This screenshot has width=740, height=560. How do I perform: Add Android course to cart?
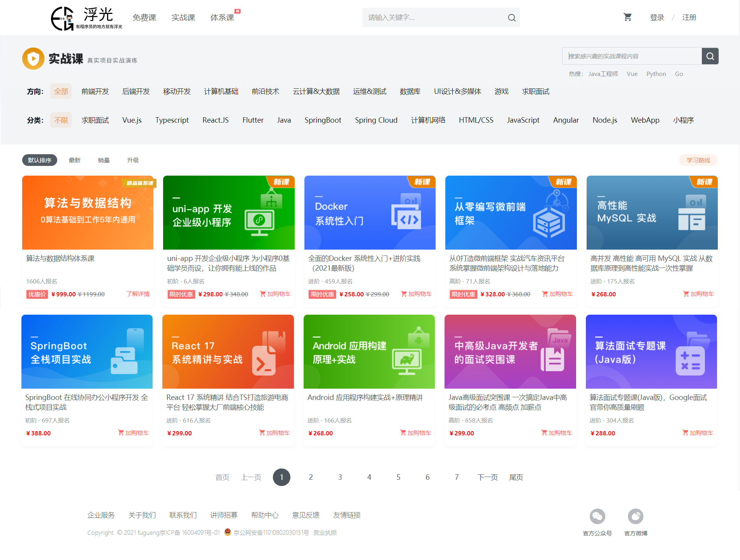(x=415, y=433)
